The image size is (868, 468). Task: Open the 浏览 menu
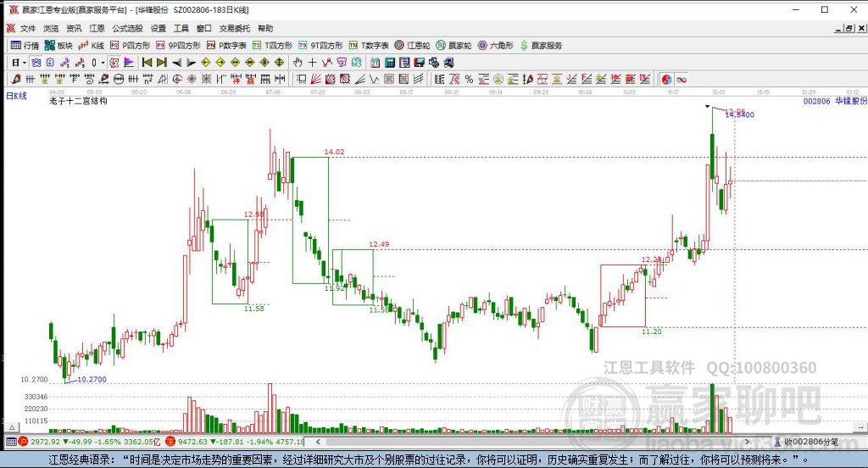[x=51, y=28]
